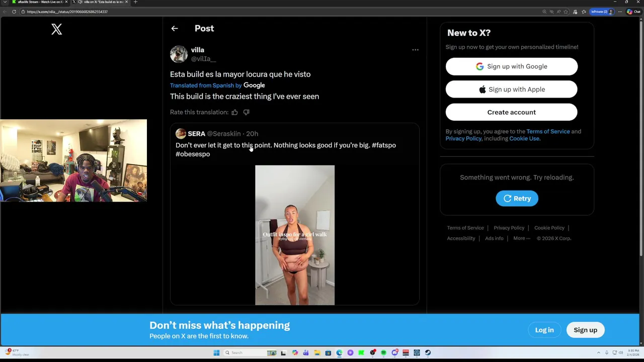This screenshot has width=644, height=362.
Task: Click the 20h timestamp on quoted post
Action: pyautogui.click(x=252, y=134)
